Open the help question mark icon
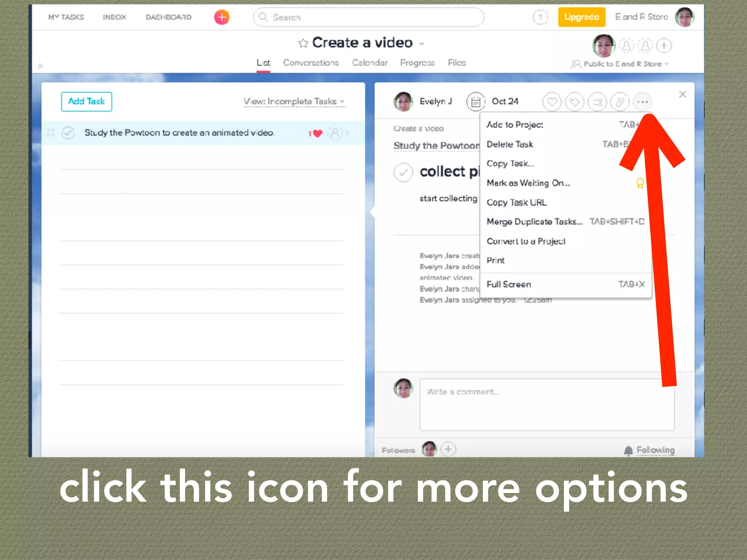747x560 pixels. (x=540, y=17)
